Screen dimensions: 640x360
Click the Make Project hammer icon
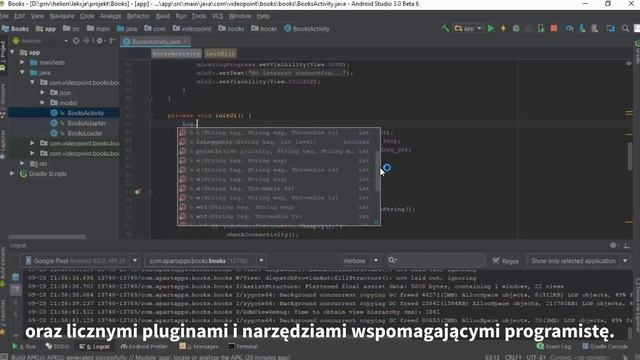[445, 28]
